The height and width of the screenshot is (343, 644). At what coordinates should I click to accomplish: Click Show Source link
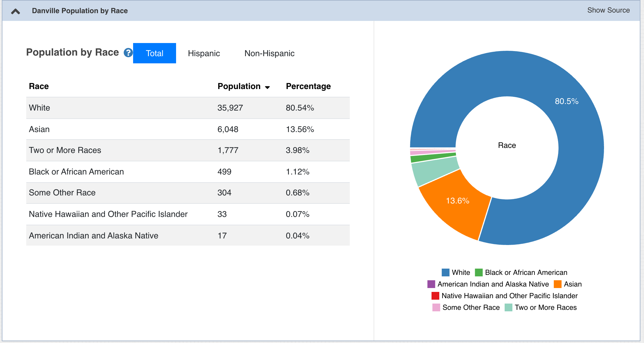pyautogui.click(x=608, y=10)
